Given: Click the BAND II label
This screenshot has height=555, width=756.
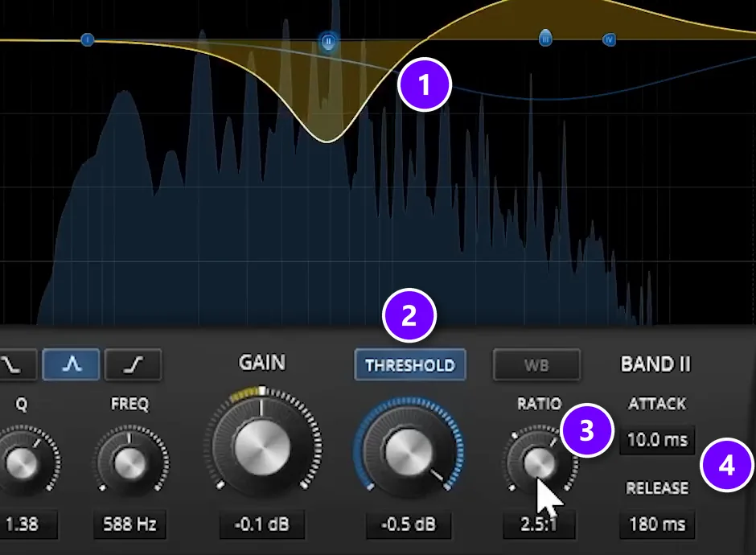Looking at the screenshot, I should coord(655,364).
